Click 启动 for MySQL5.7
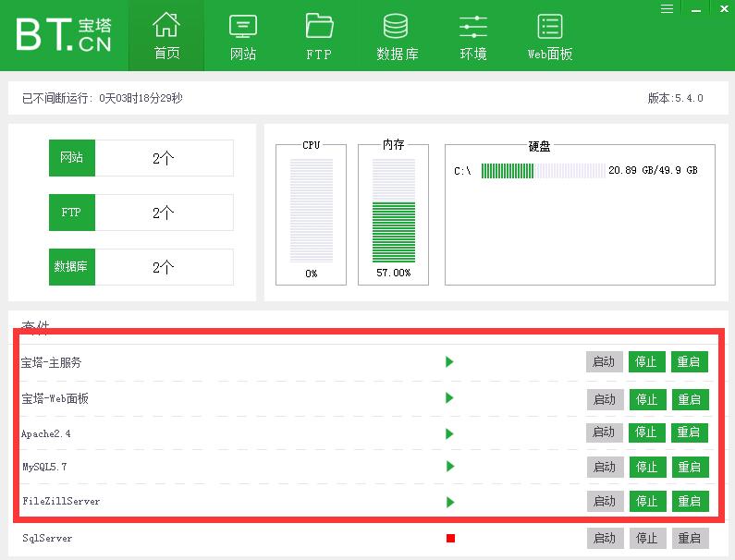This screenshot has height=560, width=735. click(606, 468)
